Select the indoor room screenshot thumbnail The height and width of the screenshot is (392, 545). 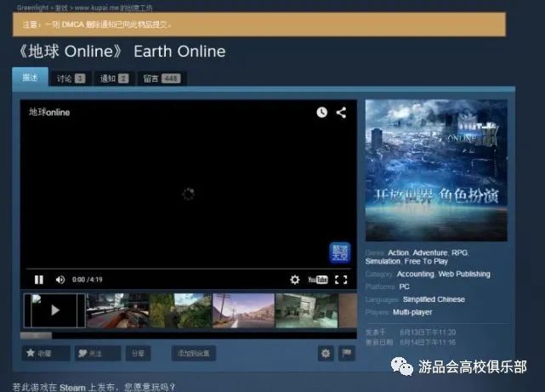tap(307, 310)
